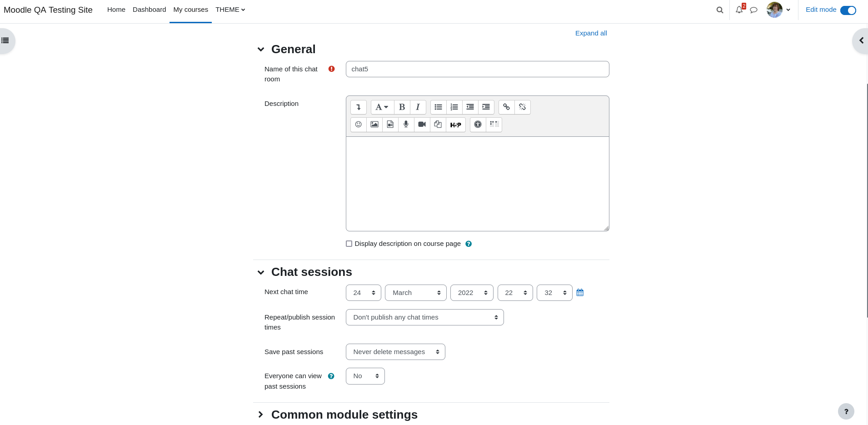
Task: Open the Dashboard menu item
Action: 149,10
